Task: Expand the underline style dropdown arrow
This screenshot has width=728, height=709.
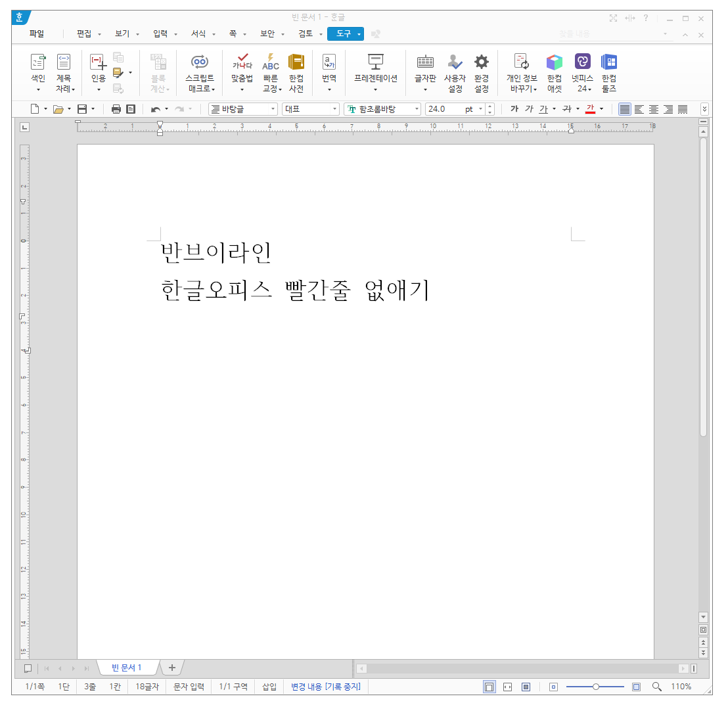Action: tap(555, 109)
